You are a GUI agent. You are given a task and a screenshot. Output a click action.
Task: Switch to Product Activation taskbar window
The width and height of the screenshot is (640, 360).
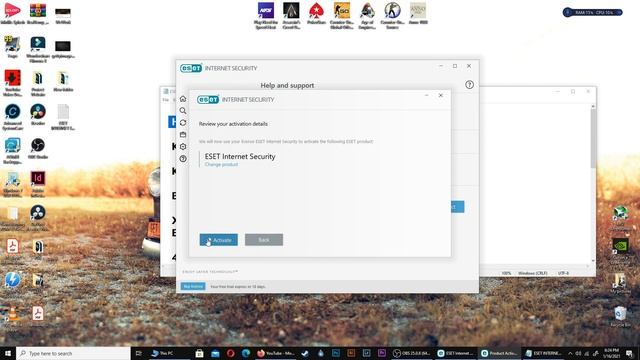coord(499,353)
